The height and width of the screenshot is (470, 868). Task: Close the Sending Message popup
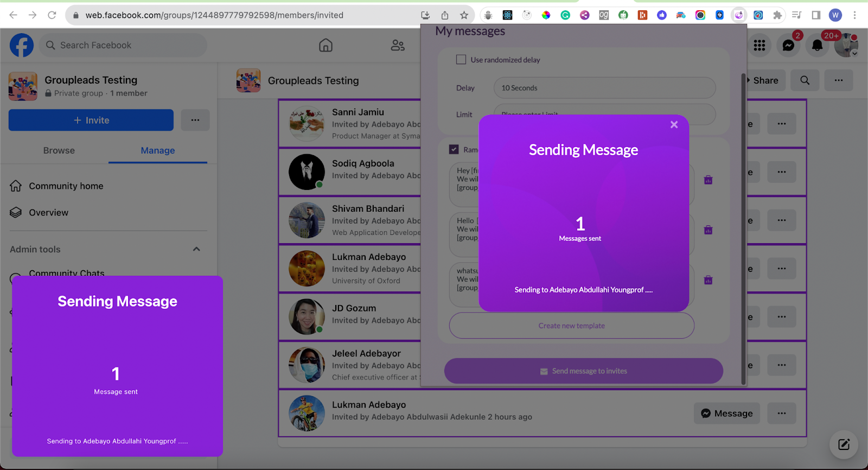click(x=674, y=125)
